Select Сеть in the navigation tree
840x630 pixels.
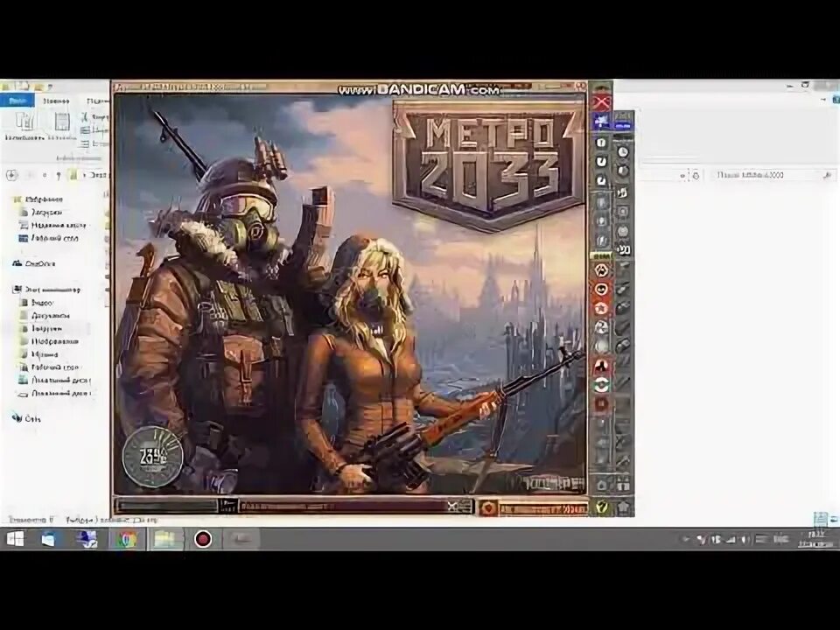coord(27,419)
